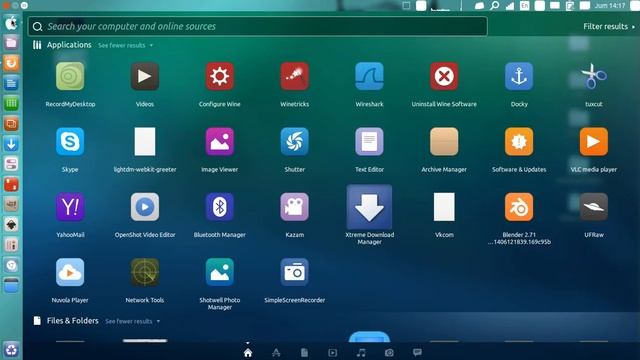This screenshot has height=360, width=640.
Task: Expand the Filter results panel
Action: (609, 27)
